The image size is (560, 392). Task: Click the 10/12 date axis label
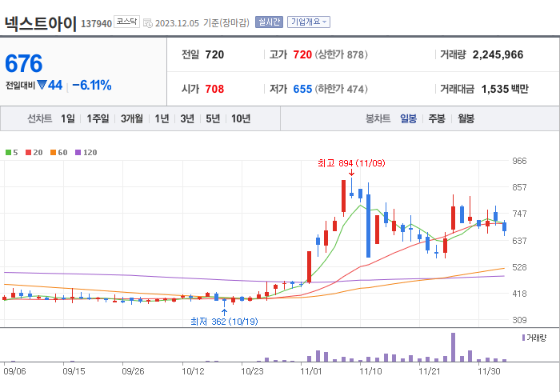coord(193,371)
